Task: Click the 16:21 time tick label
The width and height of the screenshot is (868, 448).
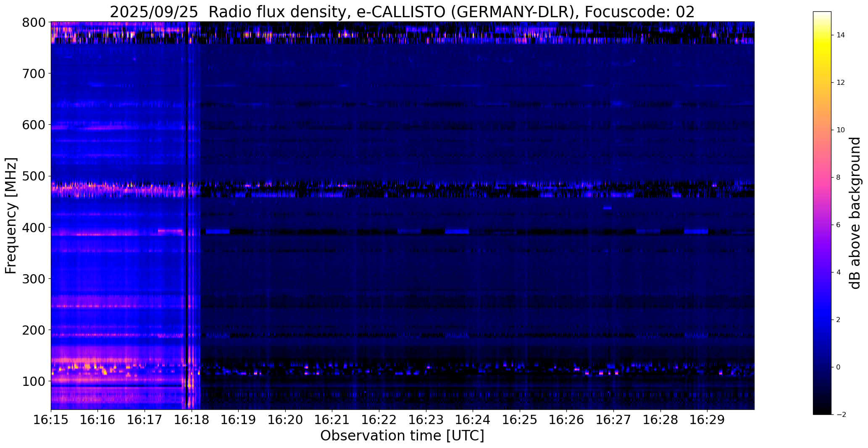Action: pos(332,419)
